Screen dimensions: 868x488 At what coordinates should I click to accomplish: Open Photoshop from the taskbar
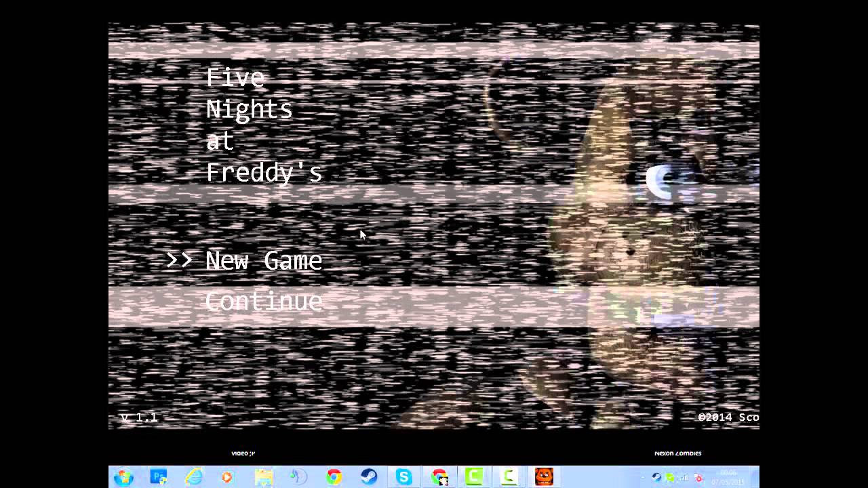coord(159,477)
